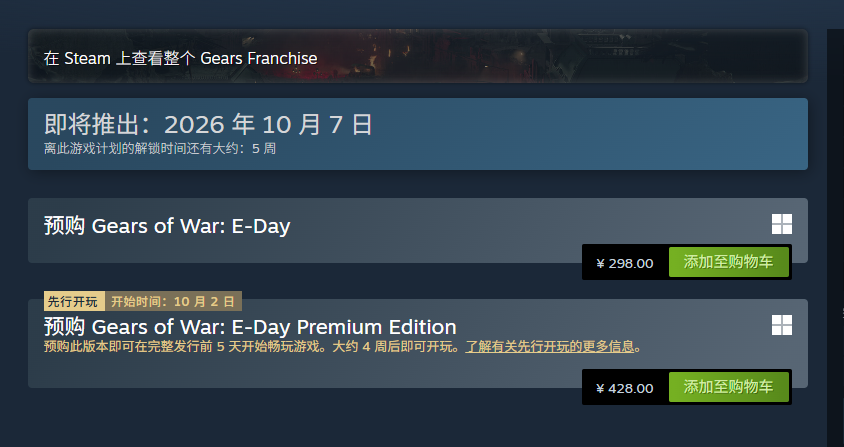Click the unlock countdown text showing 5 周

pos(160,148)
